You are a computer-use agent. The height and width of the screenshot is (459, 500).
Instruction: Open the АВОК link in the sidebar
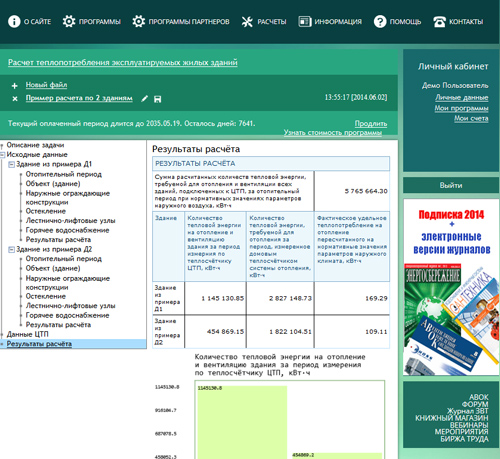[x=478, y=397]
